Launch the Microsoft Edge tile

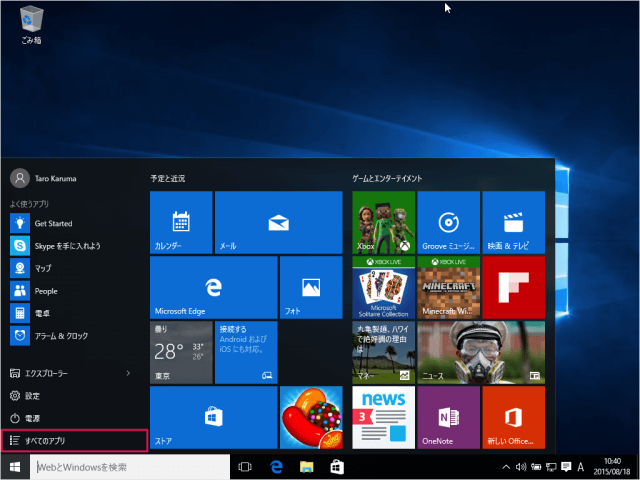click(x=212, y=286)
